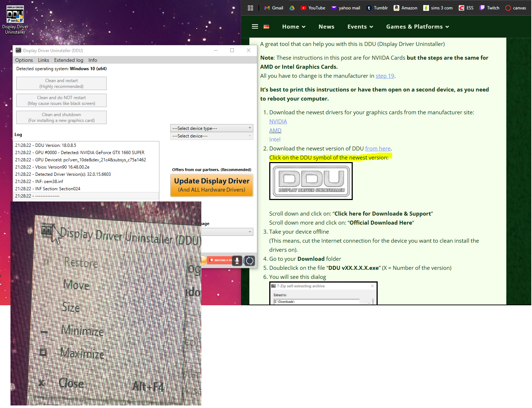
Task: Open the Google Drive bookmark icon
Action: [x=292, y=8]
